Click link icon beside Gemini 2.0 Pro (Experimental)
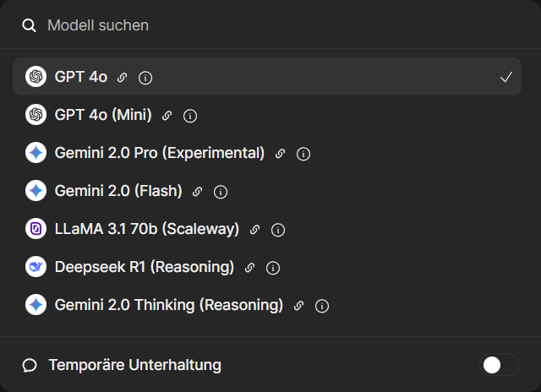The image size is (541, 392). [x=281, y=154]
